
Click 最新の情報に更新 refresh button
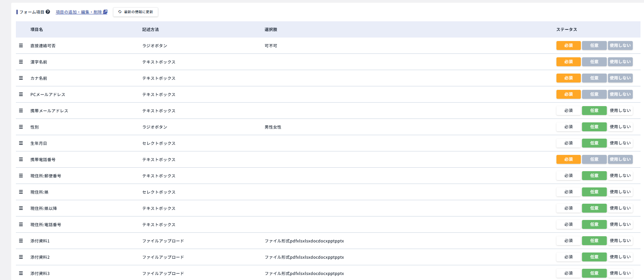pyautogui.click(x=136, y=12)
